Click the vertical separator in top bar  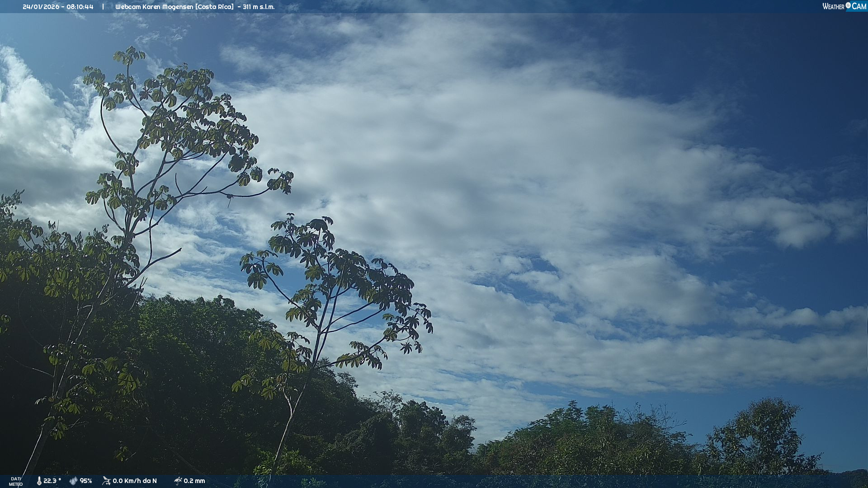(x=103, y=7)
